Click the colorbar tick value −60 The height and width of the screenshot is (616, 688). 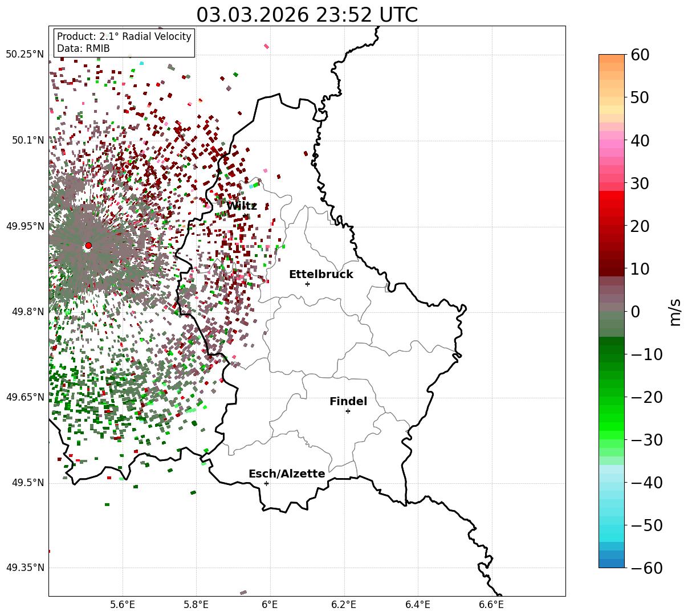tap(647, 568)
